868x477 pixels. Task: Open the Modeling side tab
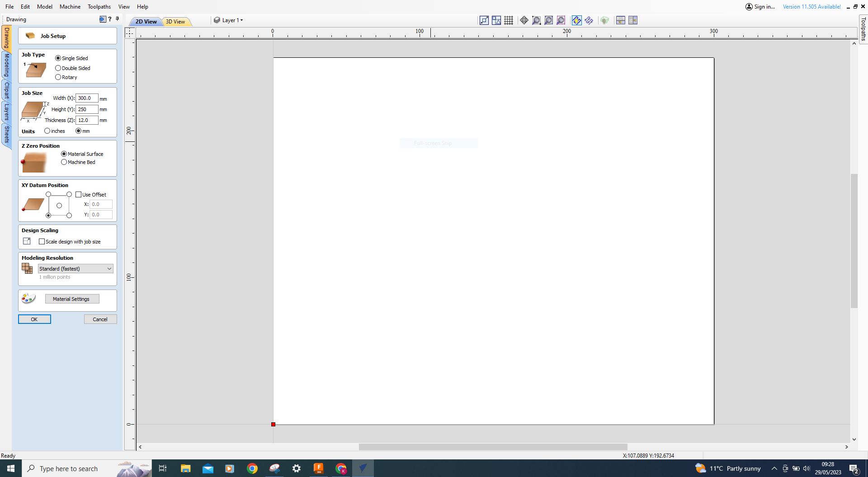coord(6,65)
